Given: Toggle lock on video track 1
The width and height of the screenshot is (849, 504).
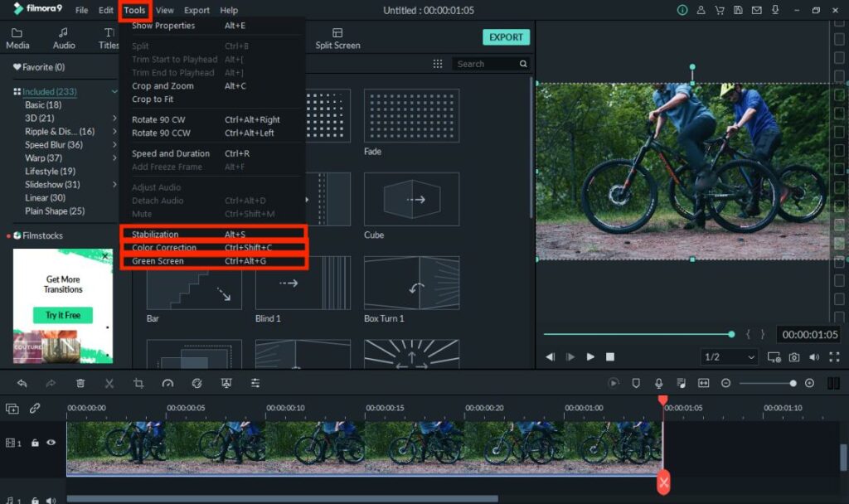Looking at the screenshot, I should tap(35, 443).
